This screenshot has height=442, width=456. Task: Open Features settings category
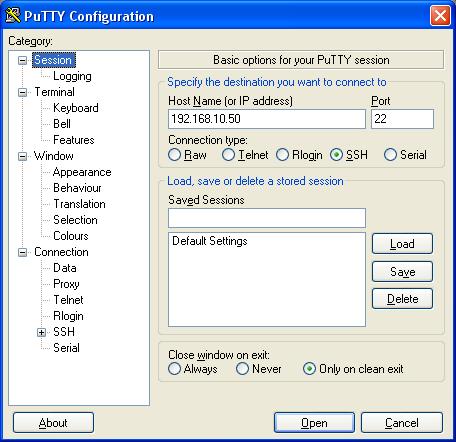pyautogui.click(x=74, y=140)
